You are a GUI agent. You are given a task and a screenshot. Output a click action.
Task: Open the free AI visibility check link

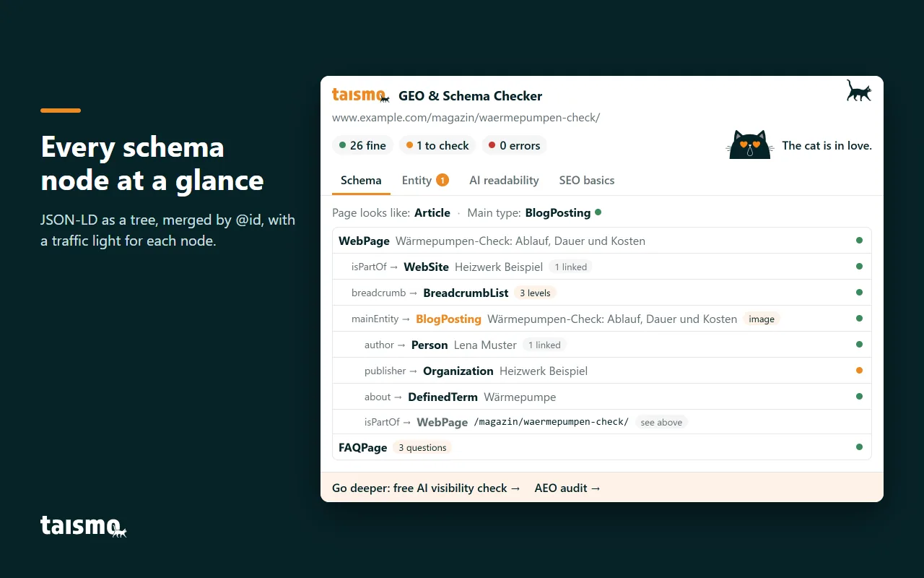(426, 488)
